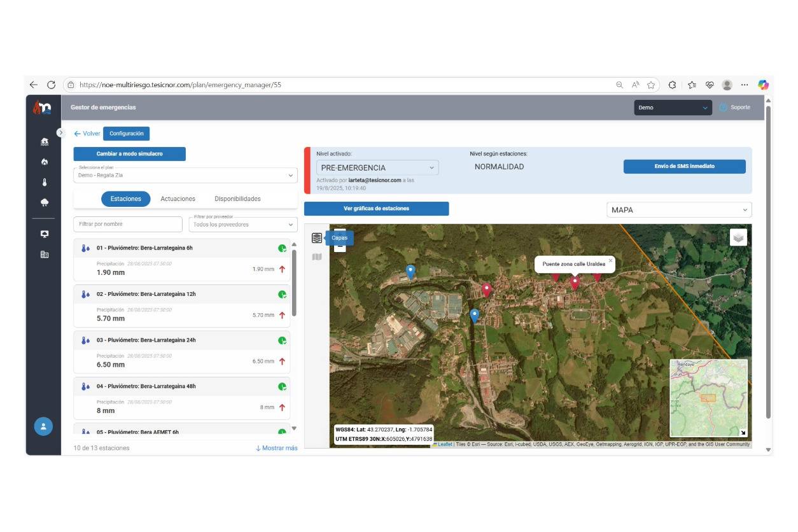The image size is (798, 532).
Task: Click the 'Envío de SMS inmediato' button
Action: click(x=685, y=165)
